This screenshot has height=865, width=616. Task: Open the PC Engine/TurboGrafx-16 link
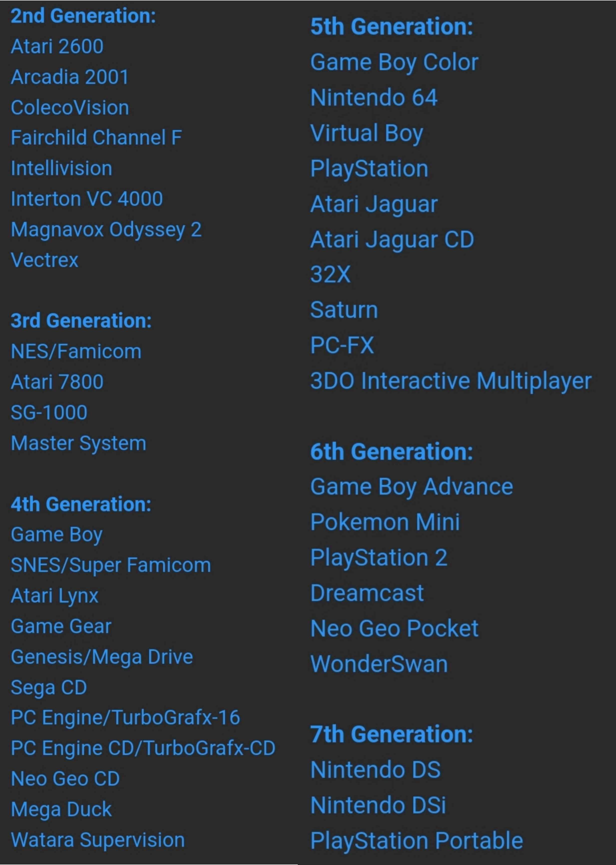click(x=125, y=718)
